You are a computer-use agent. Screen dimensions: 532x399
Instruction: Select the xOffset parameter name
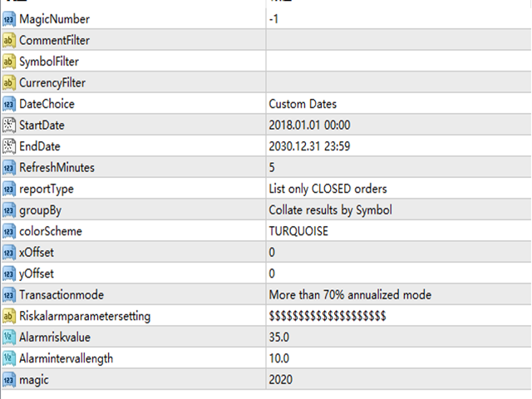[x=37, y=253]
